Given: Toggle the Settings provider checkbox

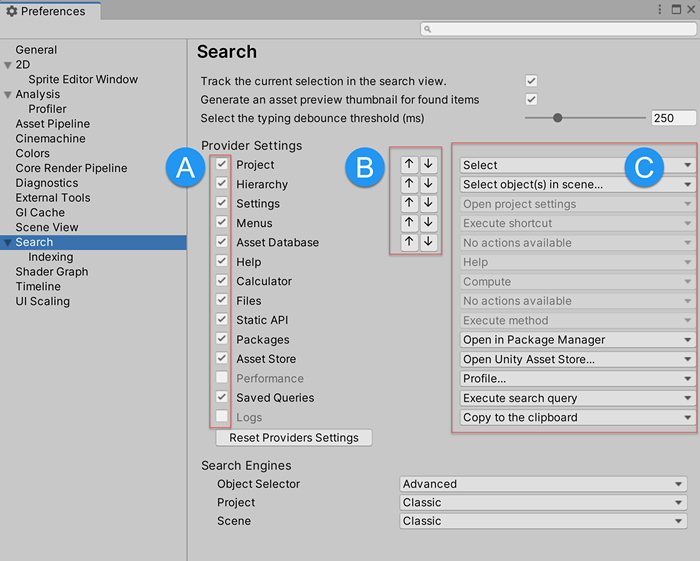Looking at the screenshot, I should tap(222, 203).
